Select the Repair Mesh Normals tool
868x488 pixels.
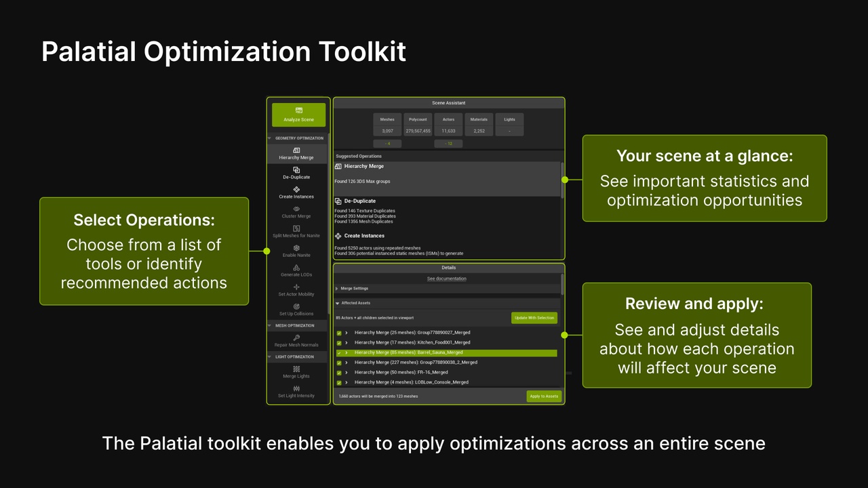[296, 341]
